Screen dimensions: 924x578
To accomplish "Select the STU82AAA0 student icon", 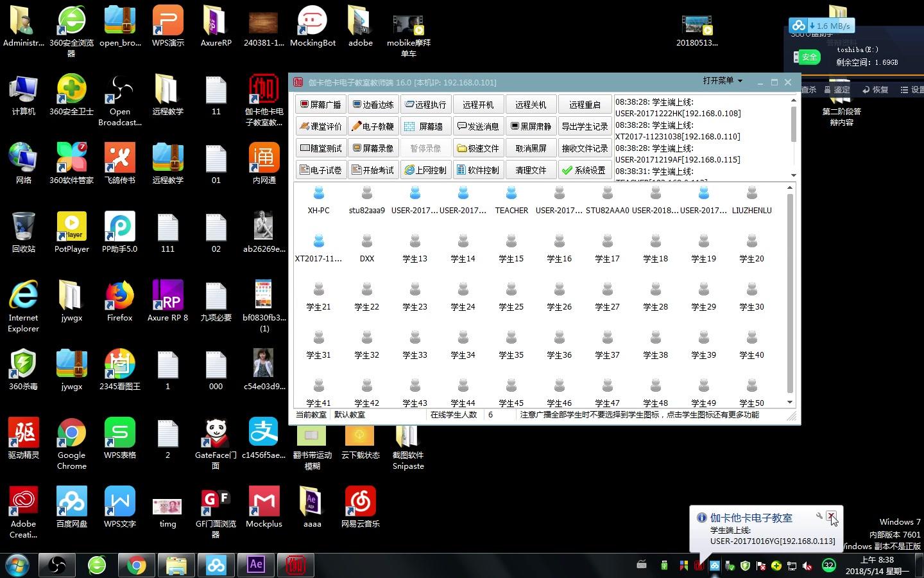I will coord(608,200).
